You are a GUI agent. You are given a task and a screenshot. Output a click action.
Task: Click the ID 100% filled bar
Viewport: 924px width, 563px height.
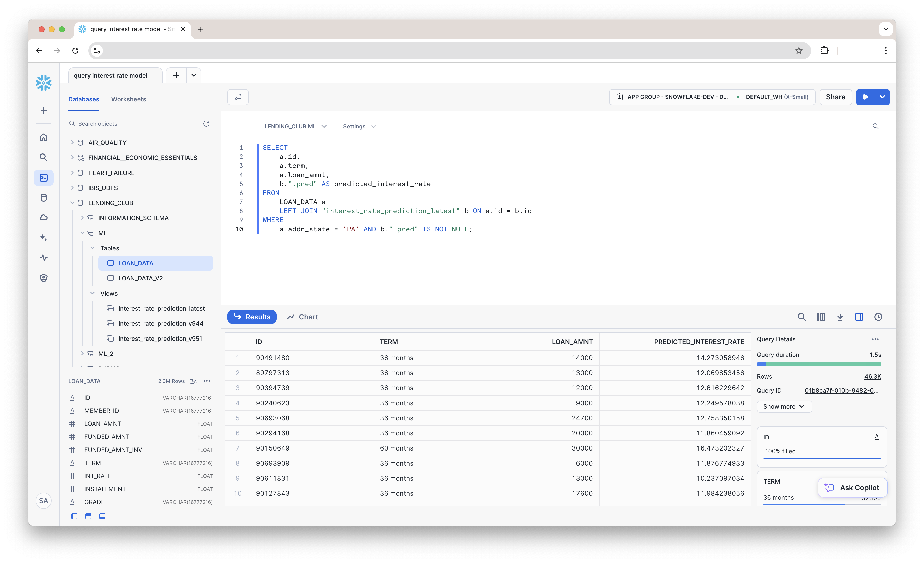[x=822, y=458]
